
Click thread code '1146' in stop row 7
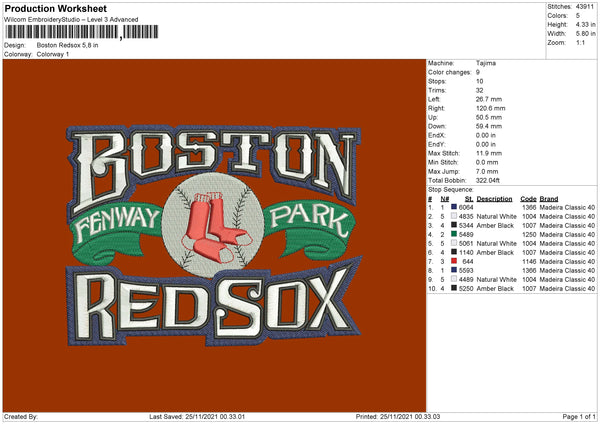tap(529, 262)
